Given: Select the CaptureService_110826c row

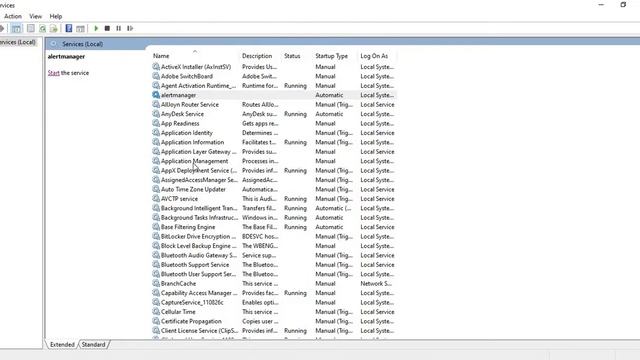Looking at the screenshot, I should [273, 302].
